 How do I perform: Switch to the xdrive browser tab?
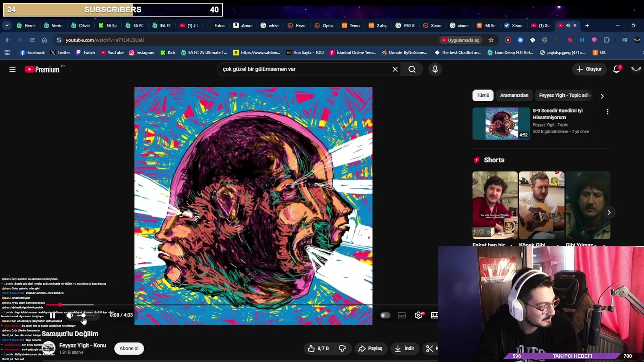(270, 25)
